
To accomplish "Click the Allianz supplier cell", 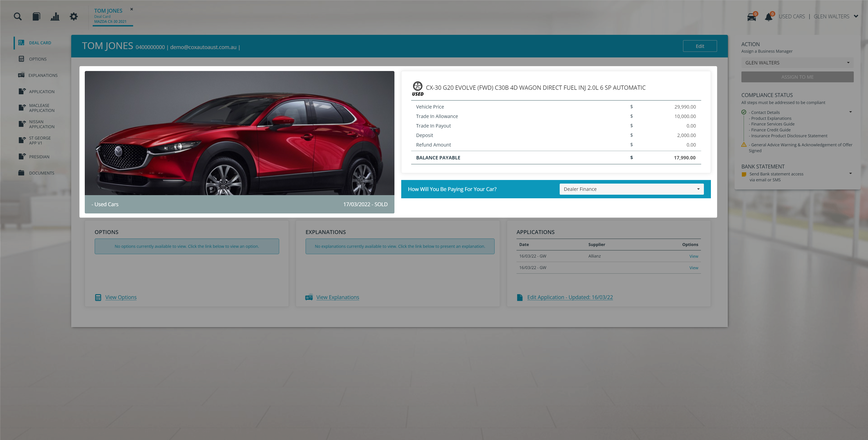I will (594, 256).
